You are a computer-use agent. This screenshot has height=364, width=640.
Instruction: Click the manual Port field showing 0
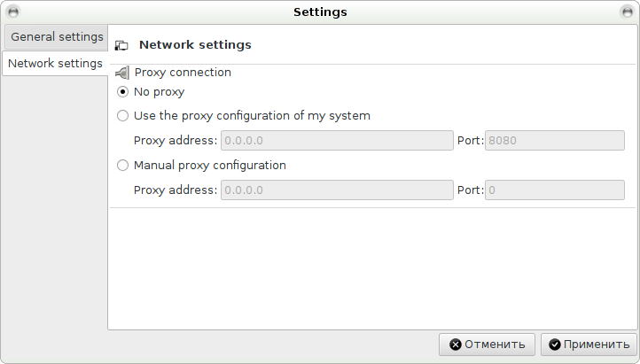click(x=554, y=190)
